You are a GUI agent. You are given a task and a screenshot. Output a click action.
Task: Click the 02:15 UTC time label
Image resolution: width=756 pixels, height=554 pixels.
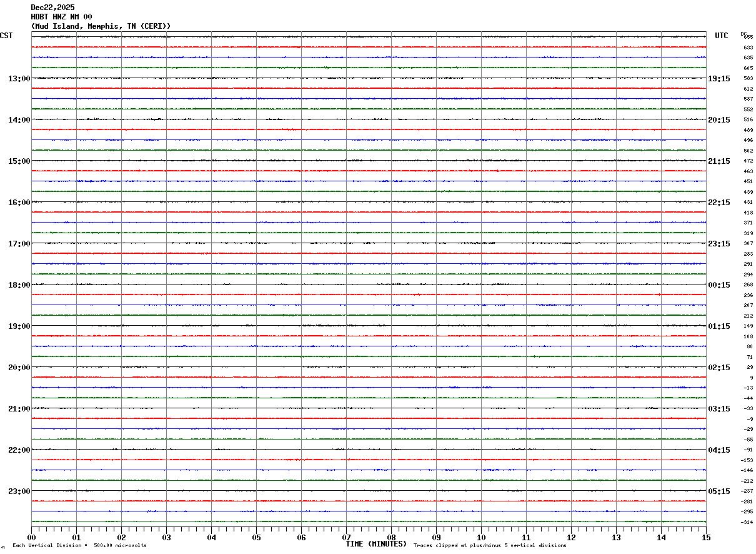point(719,368)
